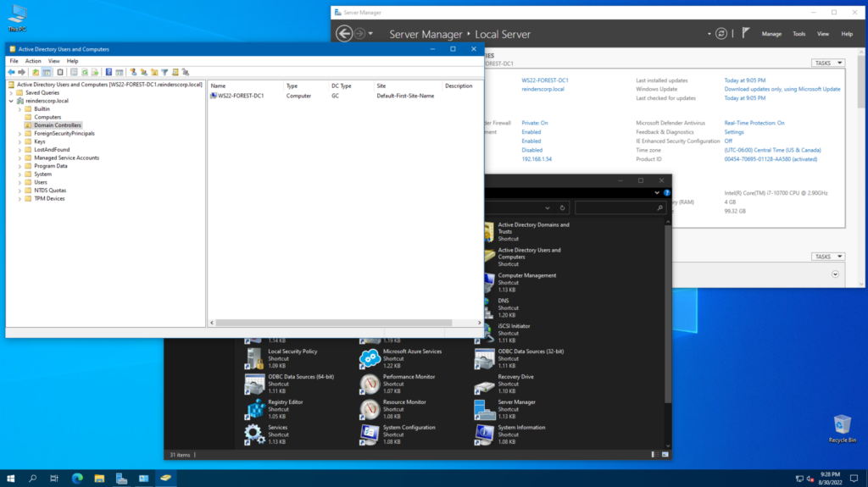
Task: Click the File Explorer vertical scrollbar
Action: click(x=668, y=313)
